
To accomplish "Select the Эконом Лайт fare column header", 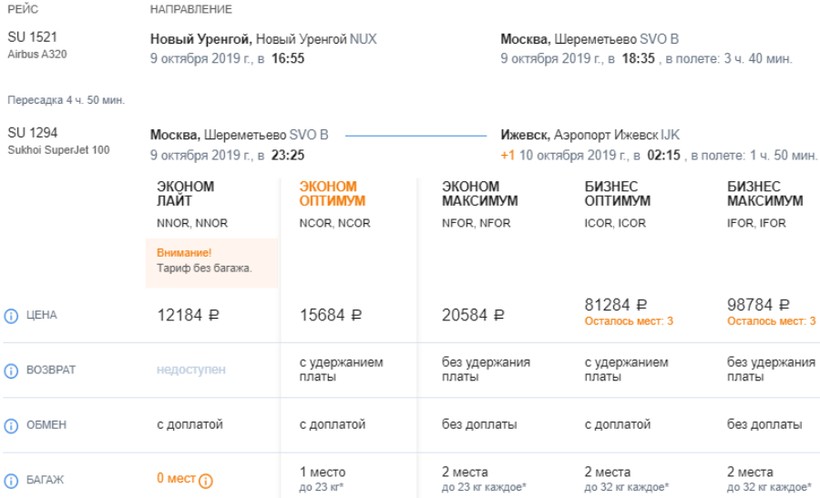I will 186,193.
